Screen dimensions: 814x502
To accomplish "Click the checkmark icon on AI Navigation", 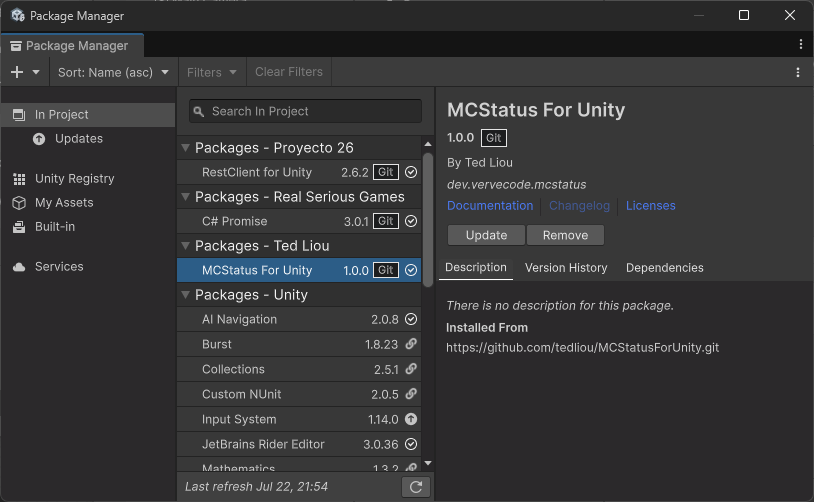I will pos(411,319).
